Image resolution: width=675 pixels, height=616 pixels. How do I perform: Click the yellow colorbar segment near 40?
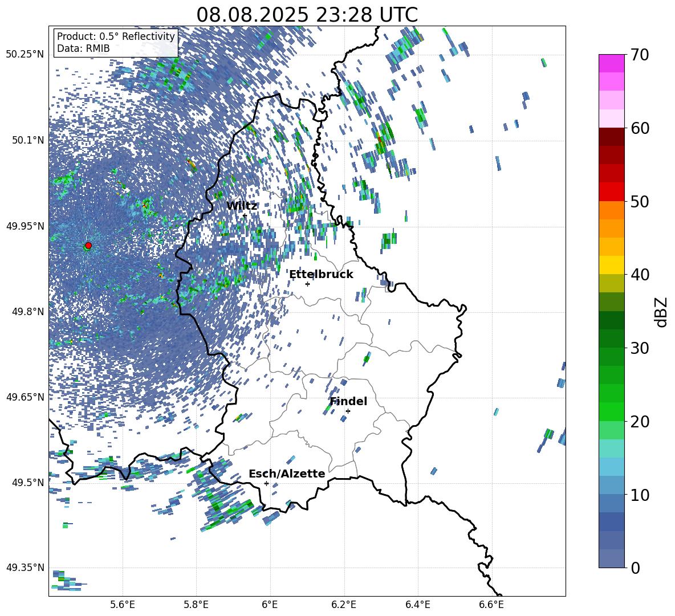(x=611, y=265)
